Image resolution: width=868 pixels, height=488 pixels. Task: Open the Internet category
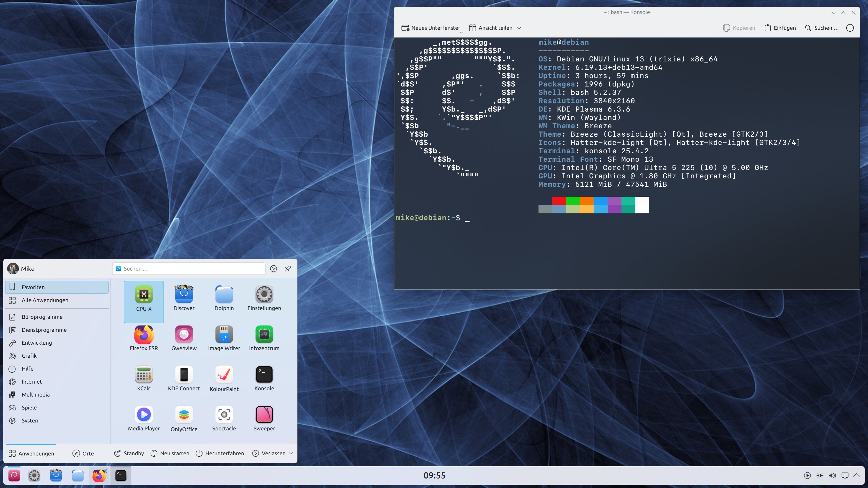pos(57,382)
